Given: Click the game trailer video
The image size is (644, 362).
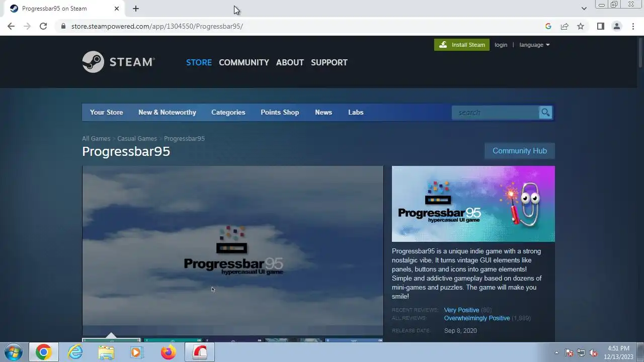Looking at the screenshot, I should (232, 250).
